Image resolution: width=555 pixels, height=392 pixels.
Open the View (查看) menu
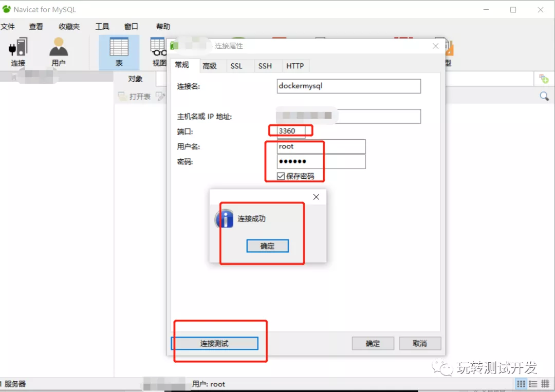(36, 27)
